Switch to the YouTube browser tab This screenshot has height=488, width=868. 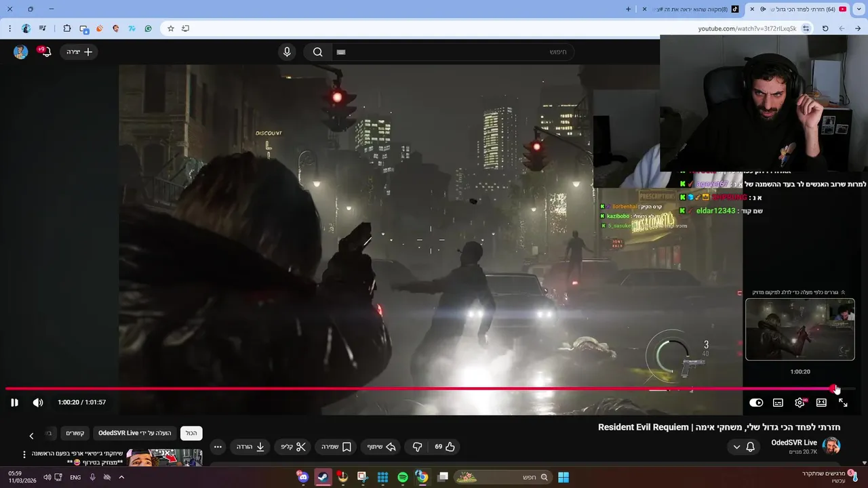click(x=797, y=9)
